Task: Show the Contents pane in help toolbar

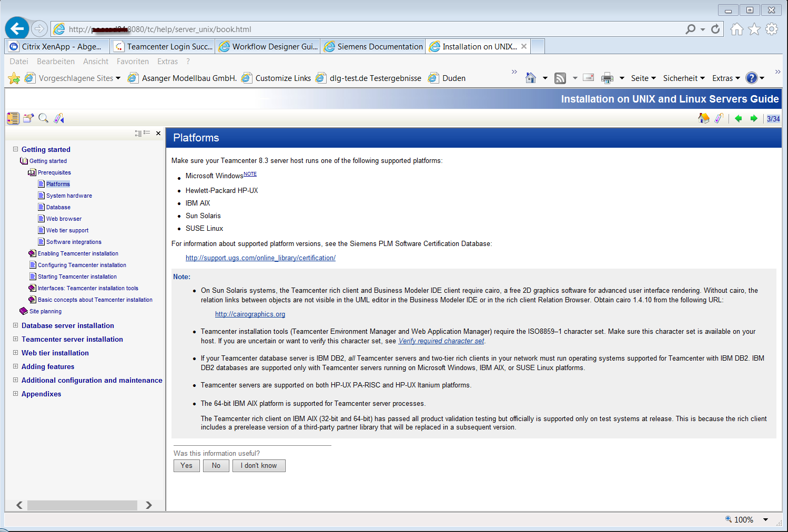Action: point(13,118)
